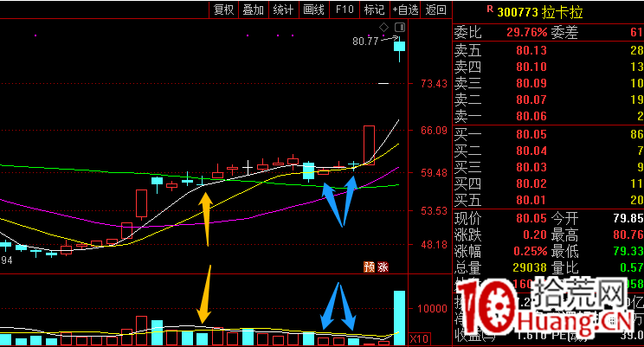Select the 现价 value 80.05

pos(531,218)
